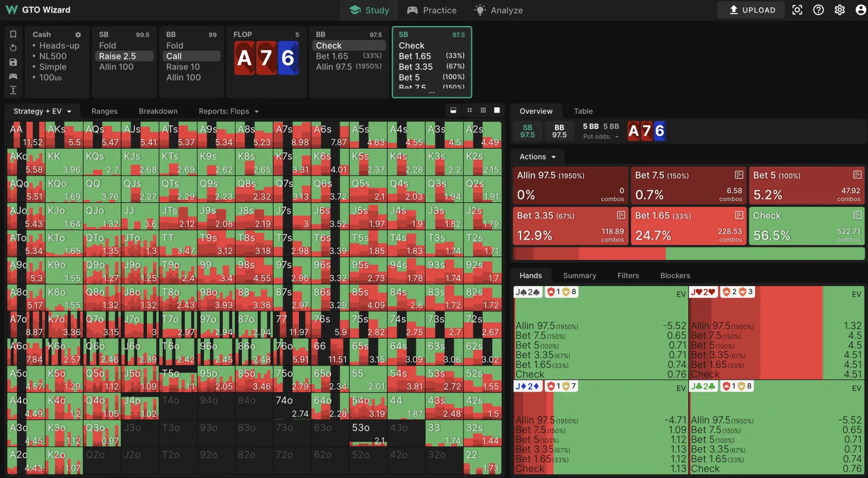Click the UPLOAD button

(751, 10)
